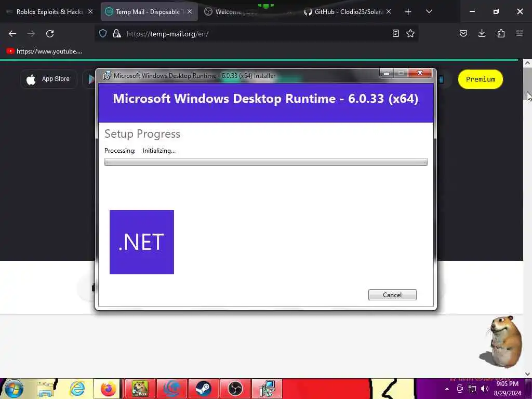Bookmark this page with the star icon
This screenshot has width=532, height=399.
[410, 33]
